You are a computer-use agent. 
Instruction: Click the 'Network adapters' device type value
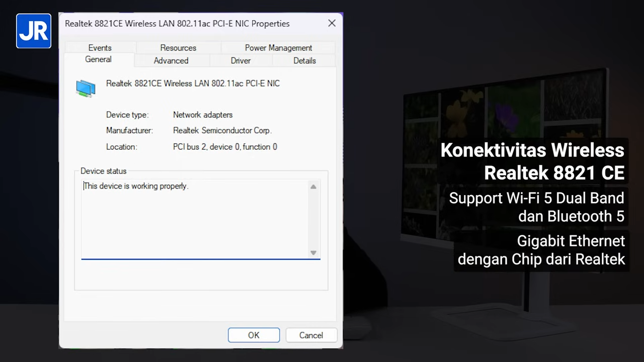coord(203,115)
